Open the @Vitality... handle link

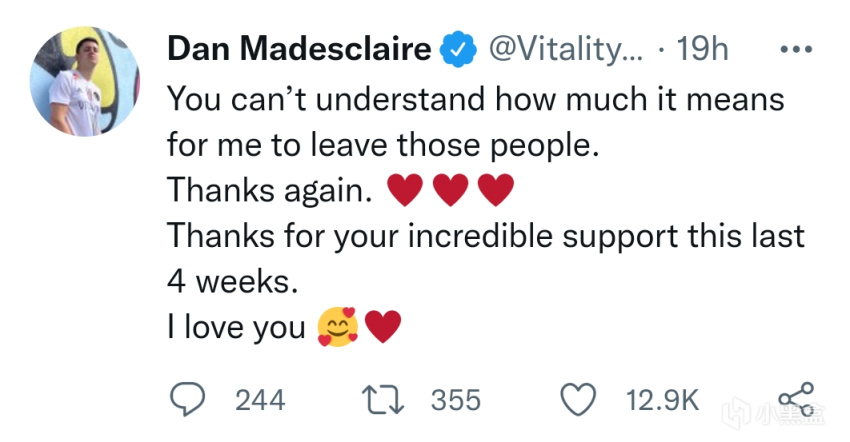coord(561,50)
